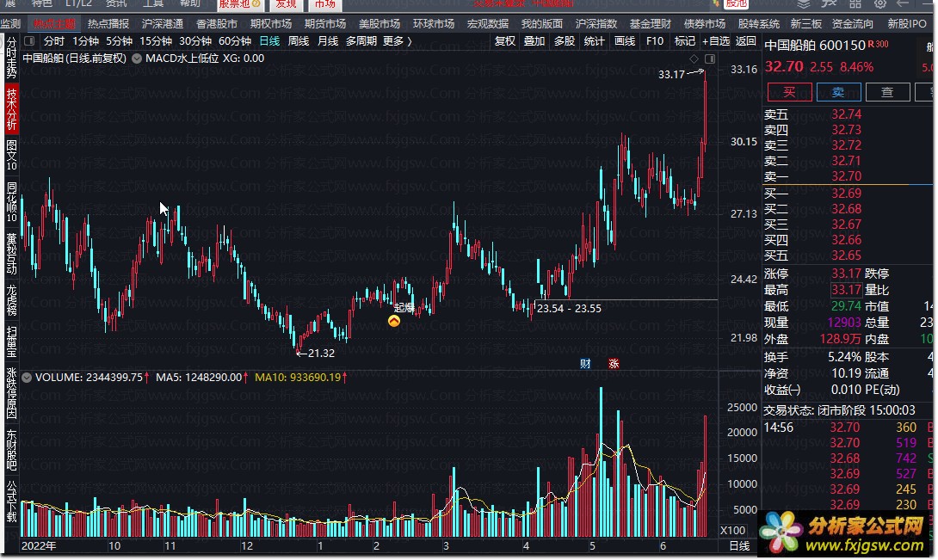Select the 5分钟 period

click(x=119, y=41)
